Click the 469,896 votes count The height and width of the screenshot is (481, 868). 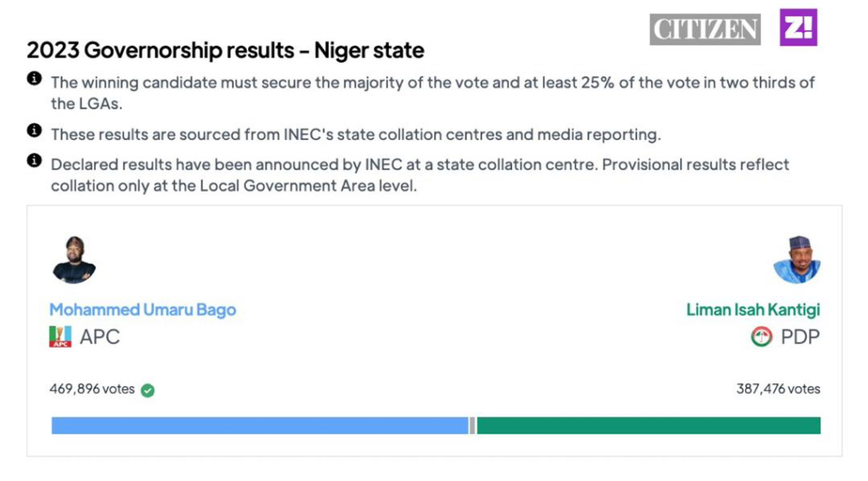click(92, 389)
